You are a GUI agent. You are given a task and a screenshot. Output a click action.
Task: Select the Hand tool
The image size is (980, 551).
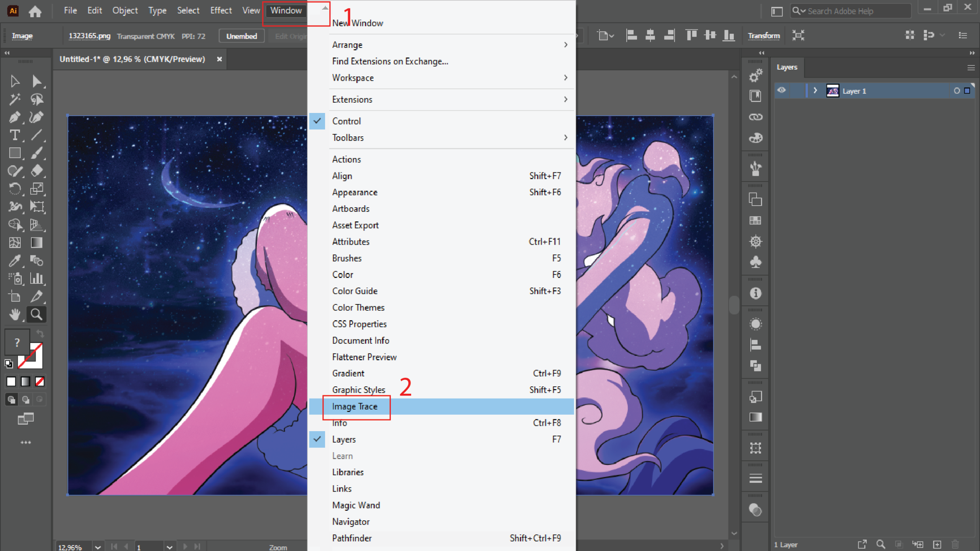click(x=15, y=314)
